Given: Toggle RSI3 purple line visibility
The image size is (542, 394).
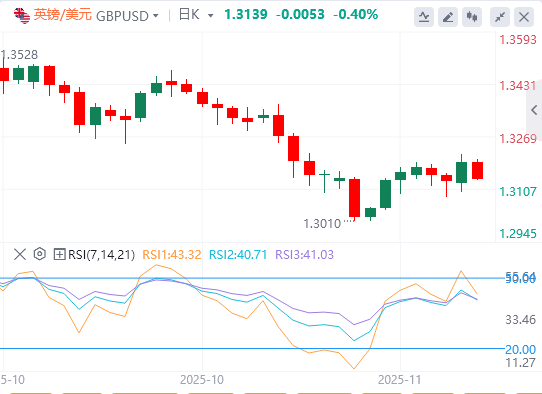Looking at the screenshot, I should [x=305, y=255].
